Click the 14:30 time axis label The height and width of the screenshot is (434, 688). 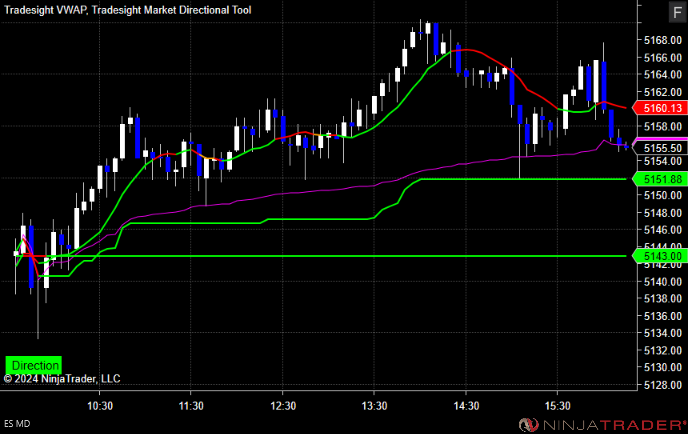coord(466,406)
